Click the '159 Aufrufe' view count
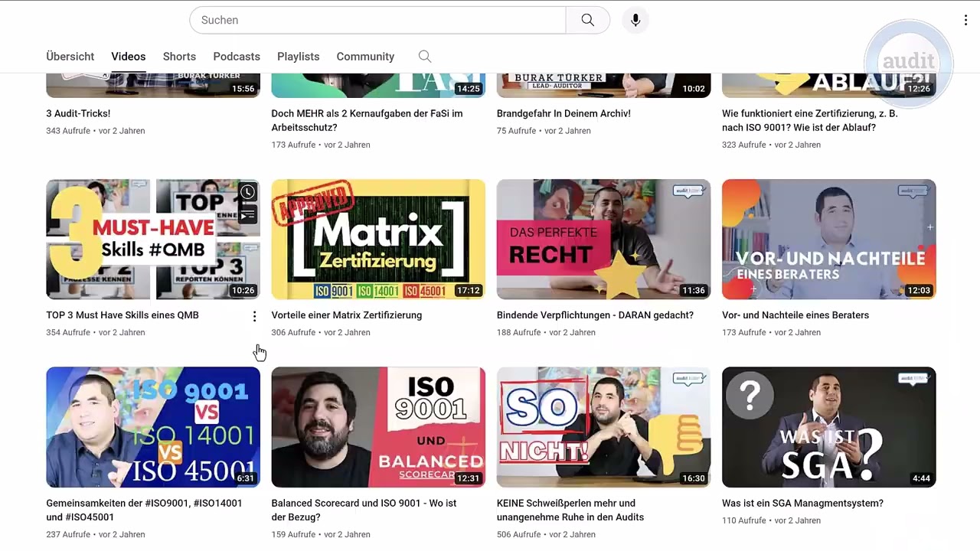980x551 pixels. point(293,535)
